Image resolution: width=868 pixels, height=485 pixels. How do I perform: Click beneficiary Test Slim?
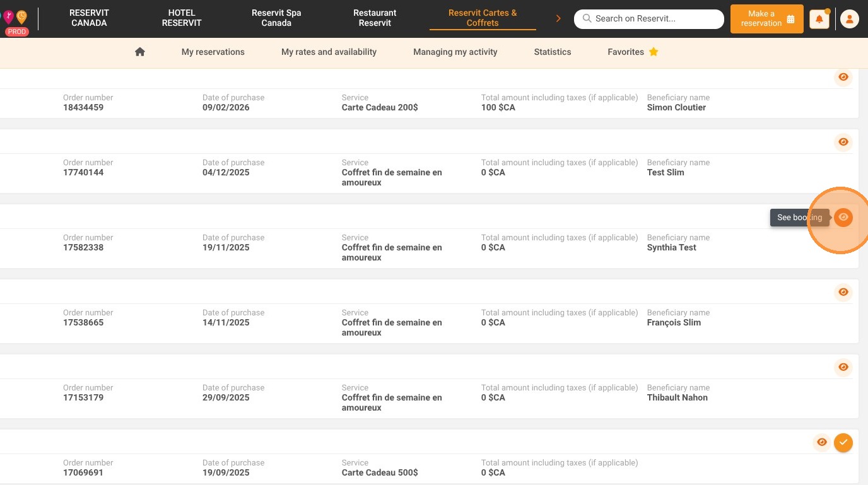click(x=666, y=172)
